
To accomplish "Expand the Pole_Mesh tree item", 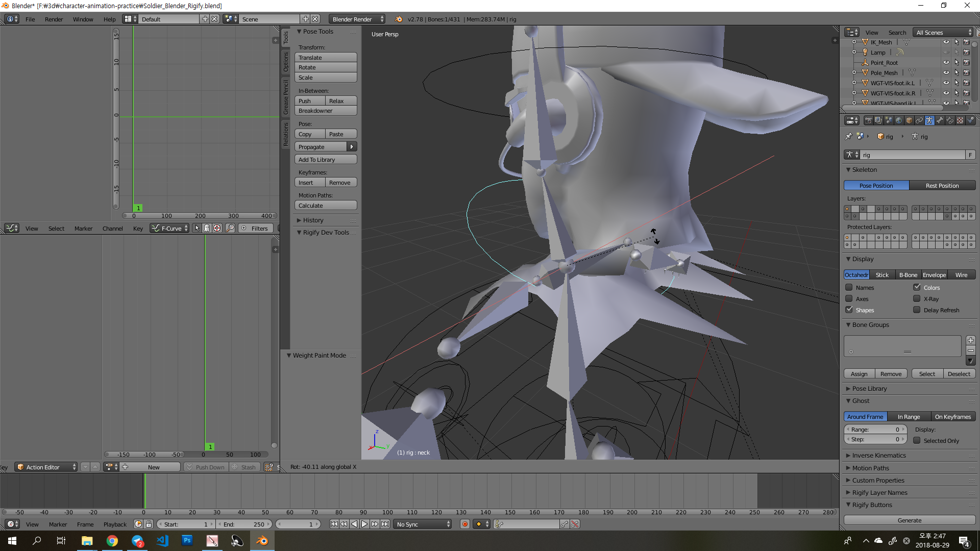I will 854,72.
